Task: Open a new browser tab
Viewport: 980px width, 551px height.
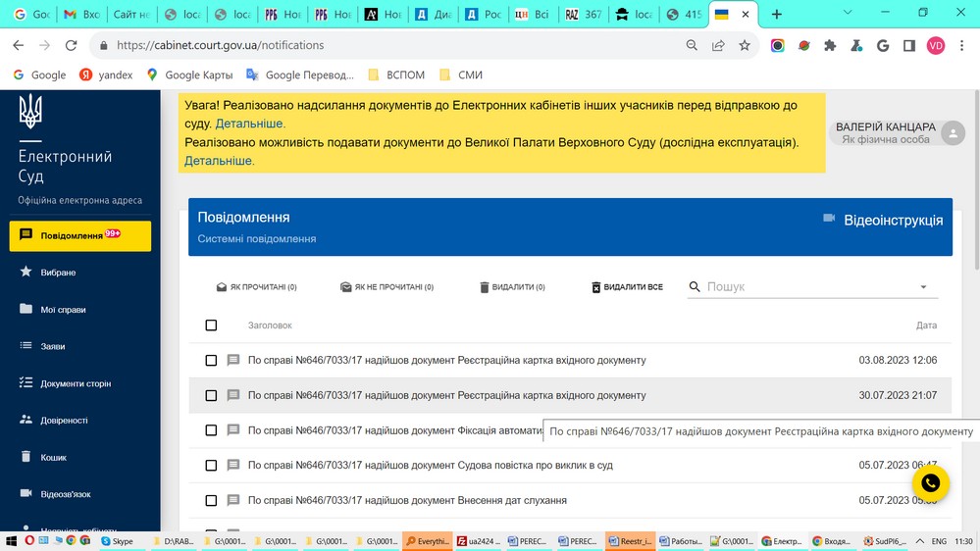Action: coord(776,14)
